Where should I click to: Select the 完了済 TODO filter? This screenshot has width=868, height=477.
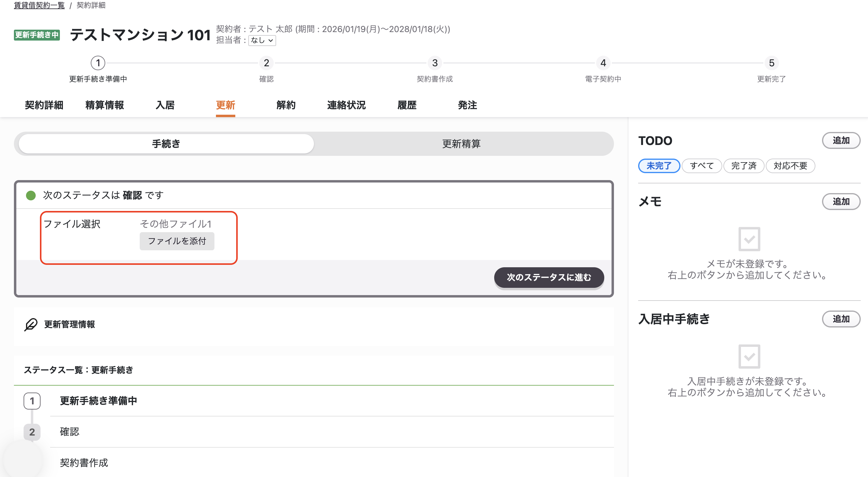pyautogui.click(x=744, y=166)
